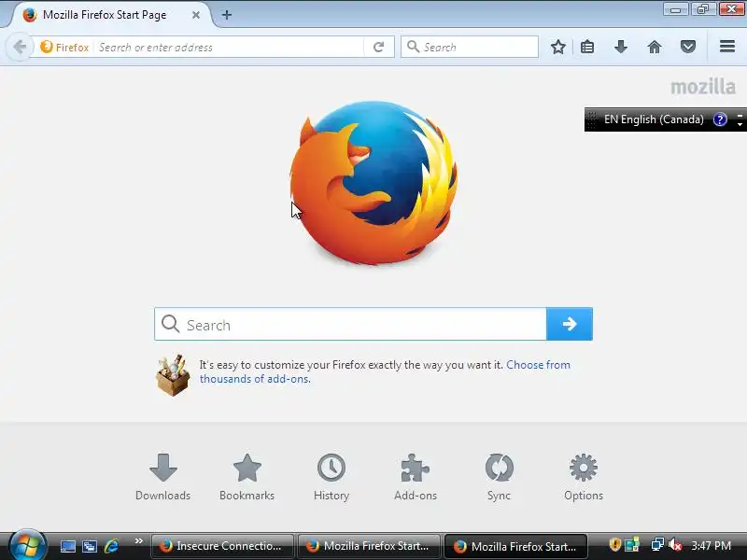Click Switch between windows quick launch icon

90,546
